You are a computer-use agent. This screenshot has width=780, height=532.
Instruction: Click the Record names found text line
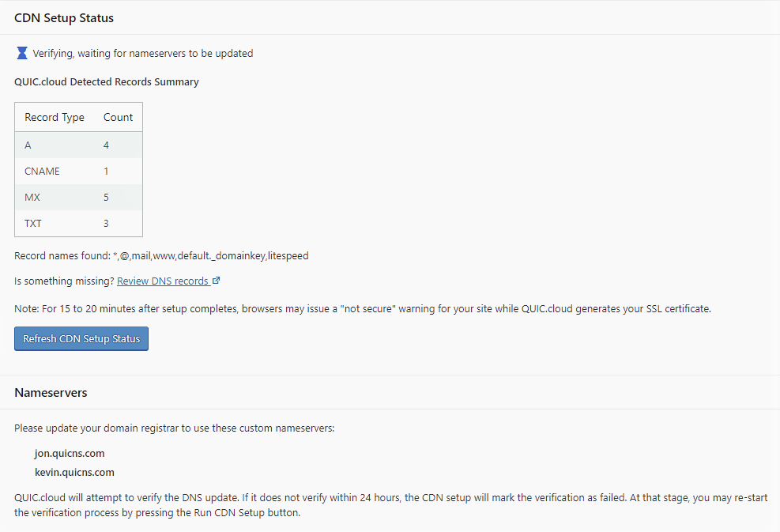click(x=161, y=256)
